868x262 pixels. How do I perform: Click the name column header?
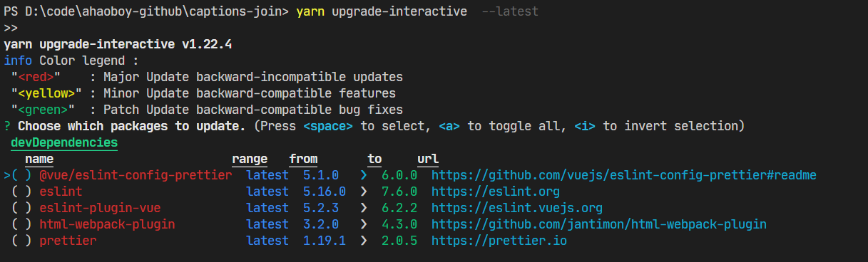[39, 159]
